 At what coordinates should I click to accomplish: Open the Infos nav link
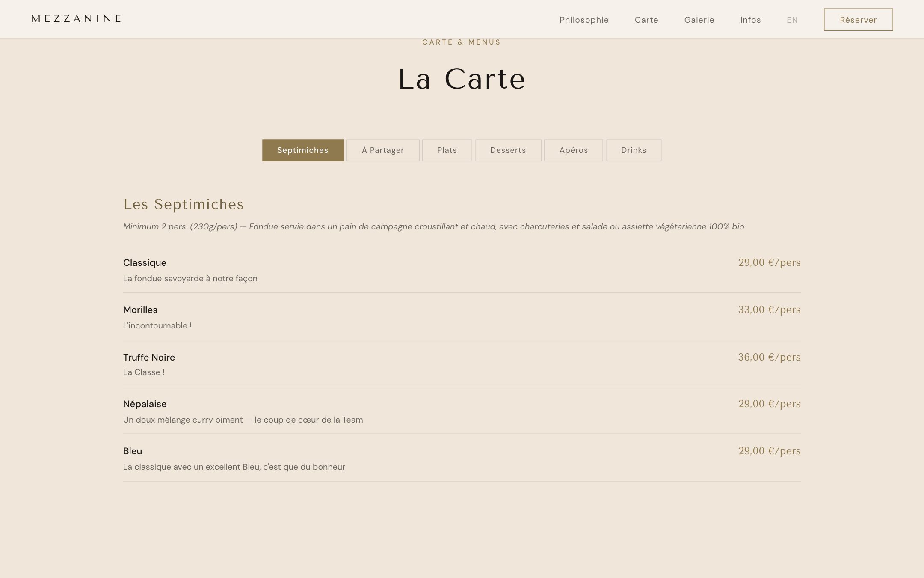point(750,20)
